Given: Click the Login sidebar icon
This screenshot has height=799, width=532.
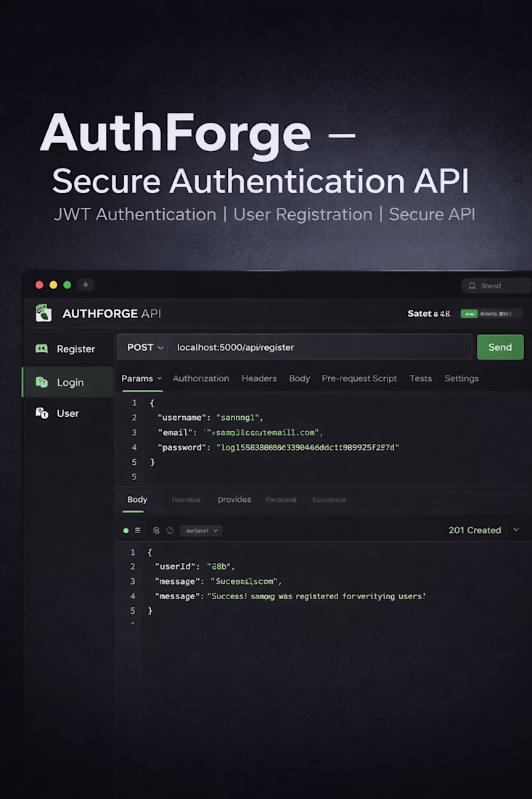Looking at the screenshot, I should pos(42,382).
